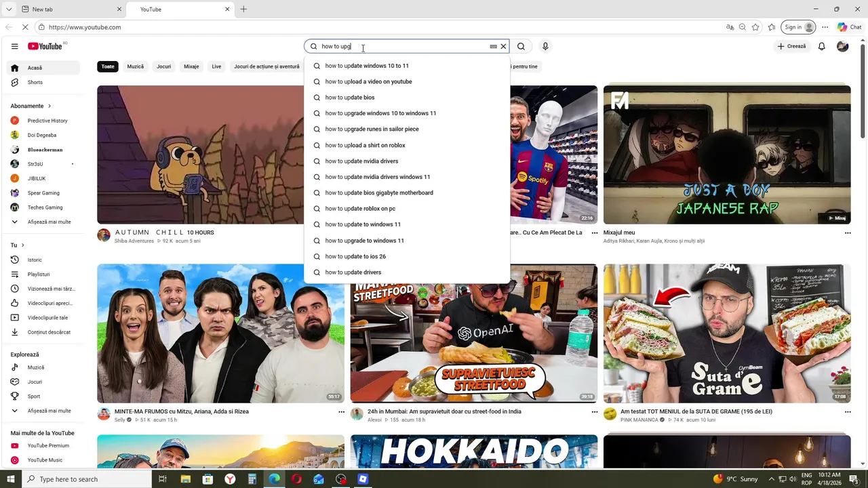Open Predictive History channel subscription
This screenshot has width=868, height=488.
pos(43,121)
